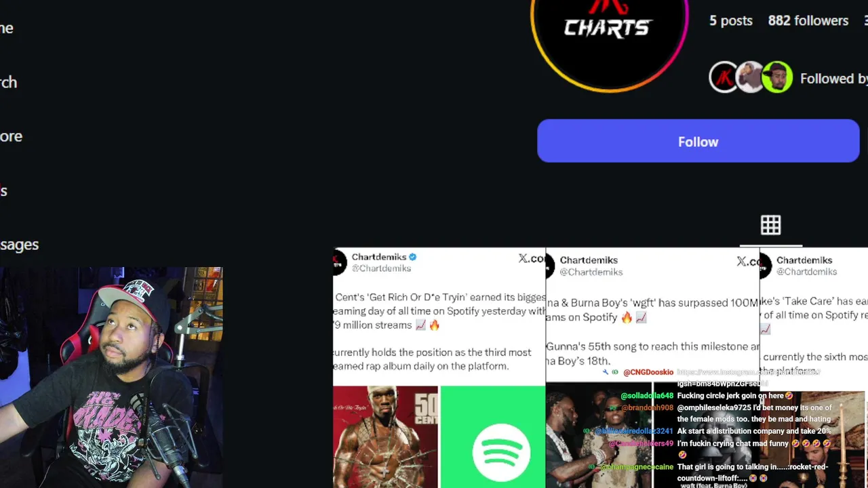This screenshot has width=868, height=488.
Task: Click the blue Follow button
Action: [x=698, y=141]
